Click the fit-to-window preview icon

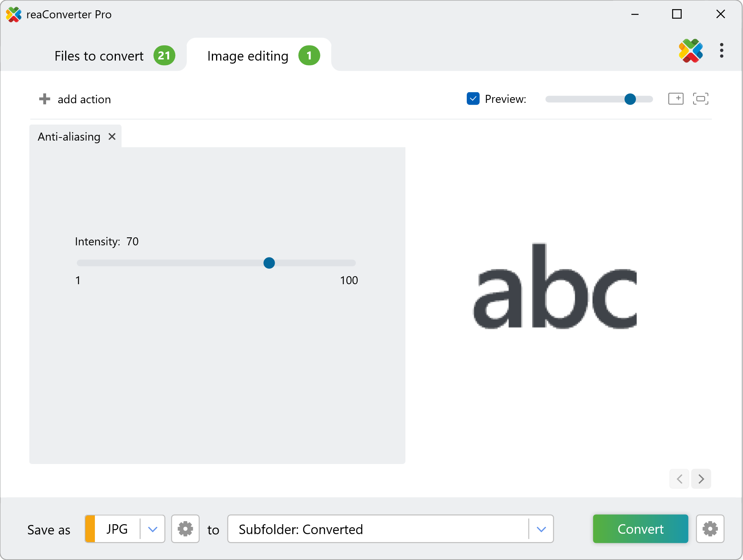[x=700, y=99]
